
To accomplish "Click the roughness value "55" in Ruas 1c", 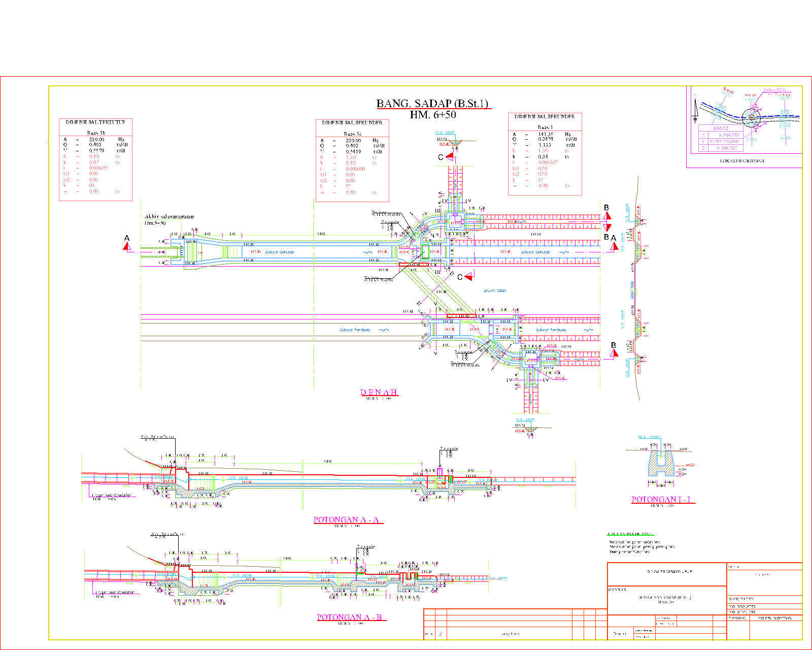I will pyautogui.click(x=348, y=186).
